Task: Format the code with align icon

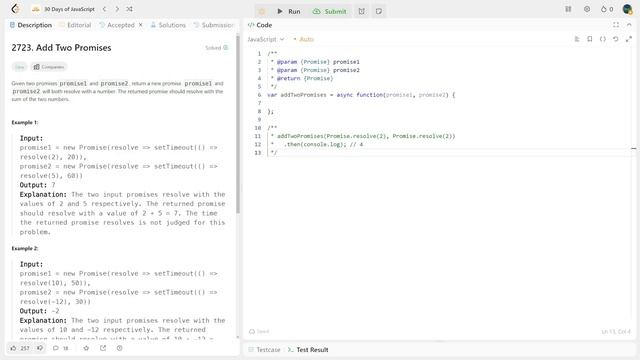Action: coord(577,39)
